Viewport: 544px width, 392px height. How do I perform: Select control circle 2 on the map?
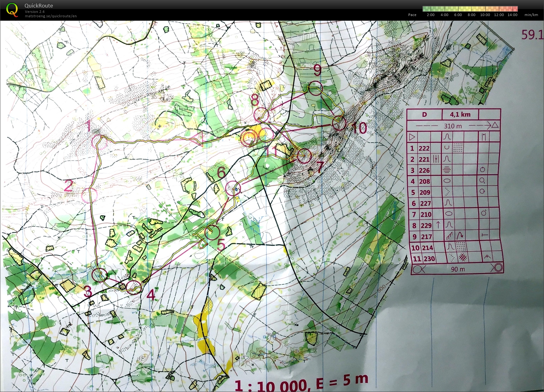coord(89,195)
